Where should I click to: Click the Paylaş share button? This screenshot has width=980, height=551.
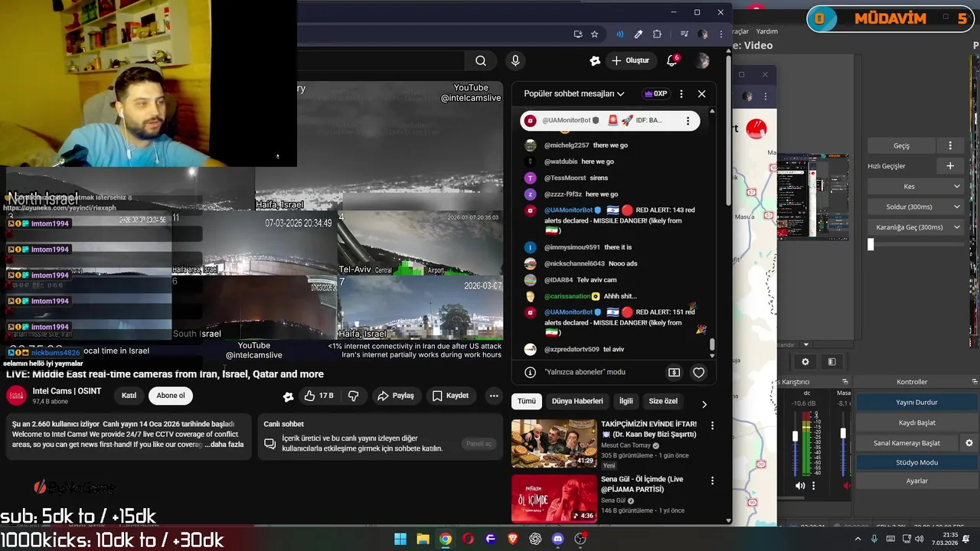pos(396,396)
